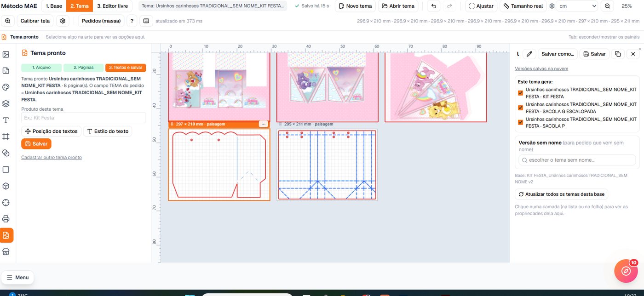
Task: Click the 25% zoom level indicator
Action: (627, 6)
